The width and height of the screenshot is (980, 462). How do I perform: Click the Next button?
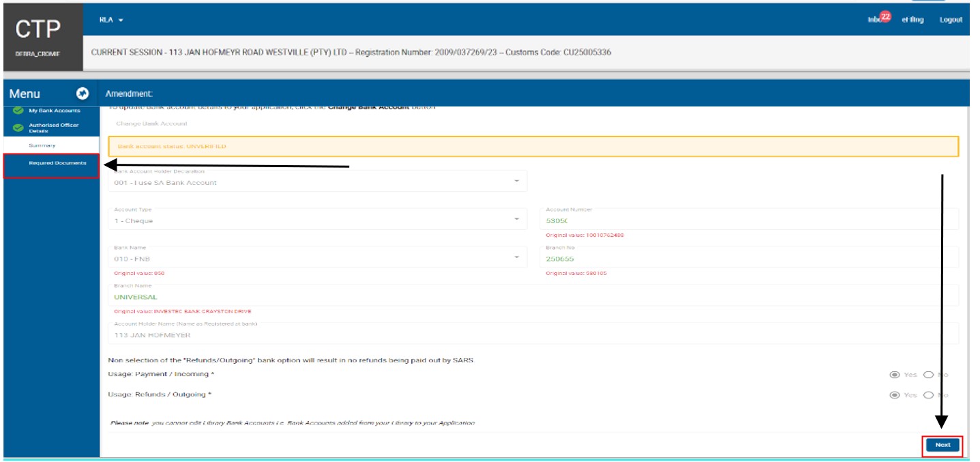942,445
